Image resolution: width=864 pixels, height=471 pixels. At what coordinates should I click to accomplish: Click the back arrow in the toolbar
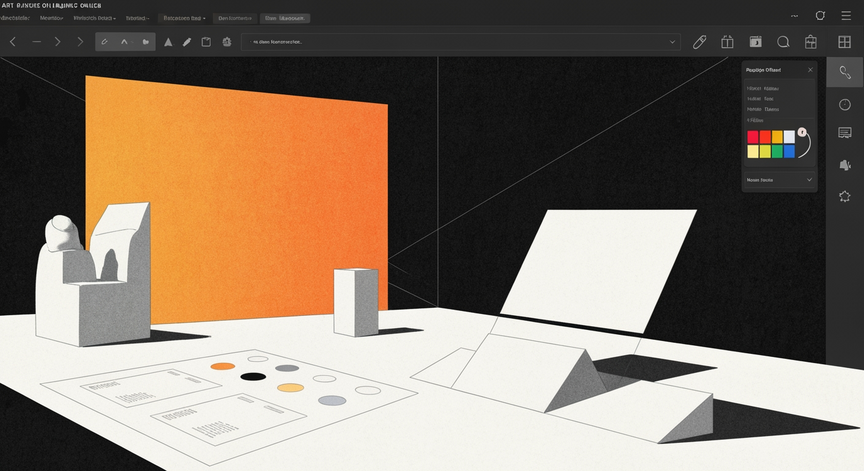coord(13,42)
